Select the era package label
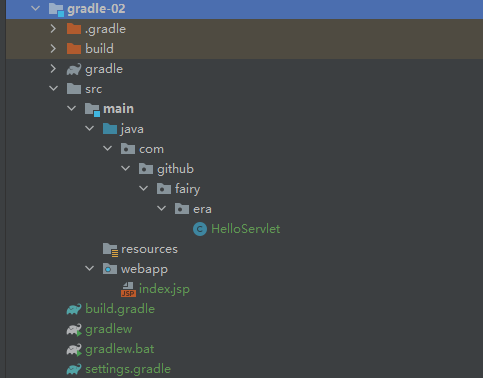The image size is (483, 378). tap(202, 209)
